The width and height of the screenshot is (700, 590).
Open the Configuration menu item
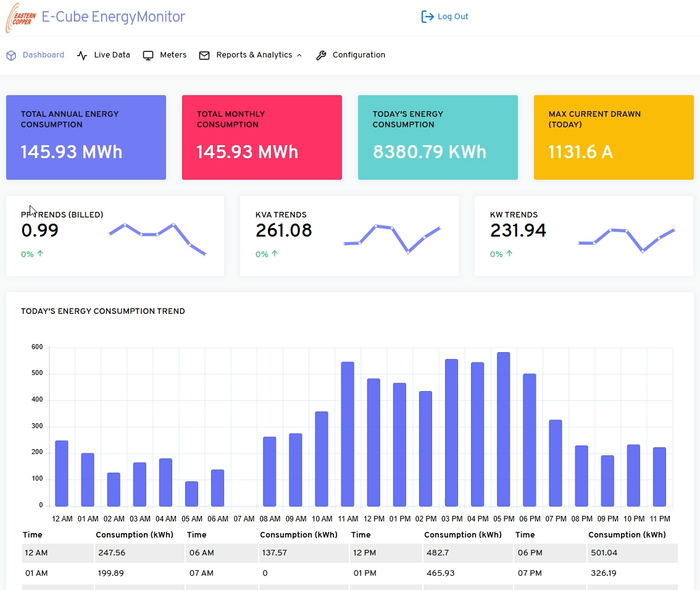pos(359,55)
